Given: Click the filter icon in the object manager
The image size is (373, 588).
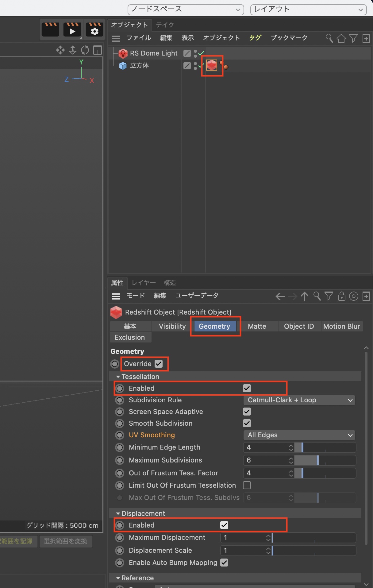Looking at the screenshot, I should point(353,38).
